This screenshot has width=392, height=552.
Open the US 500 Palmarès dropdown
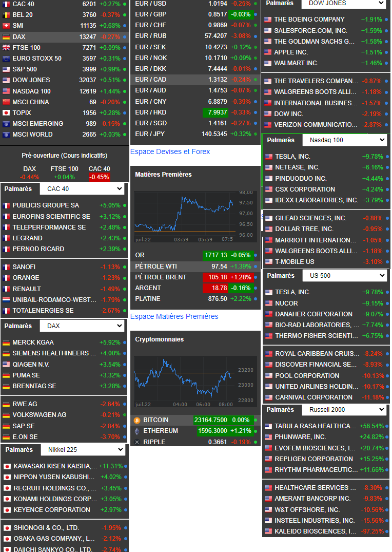345,276
